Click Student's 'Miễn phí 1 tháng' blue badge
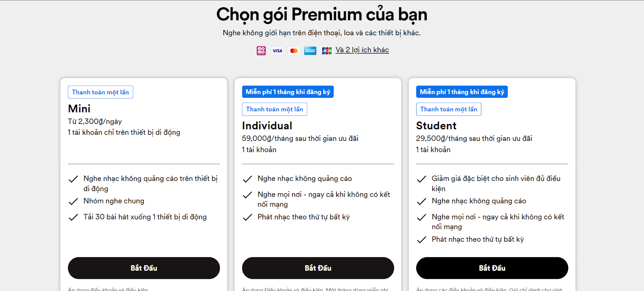Viewport: 644px width, 291px height. click(x=462, y=92)
